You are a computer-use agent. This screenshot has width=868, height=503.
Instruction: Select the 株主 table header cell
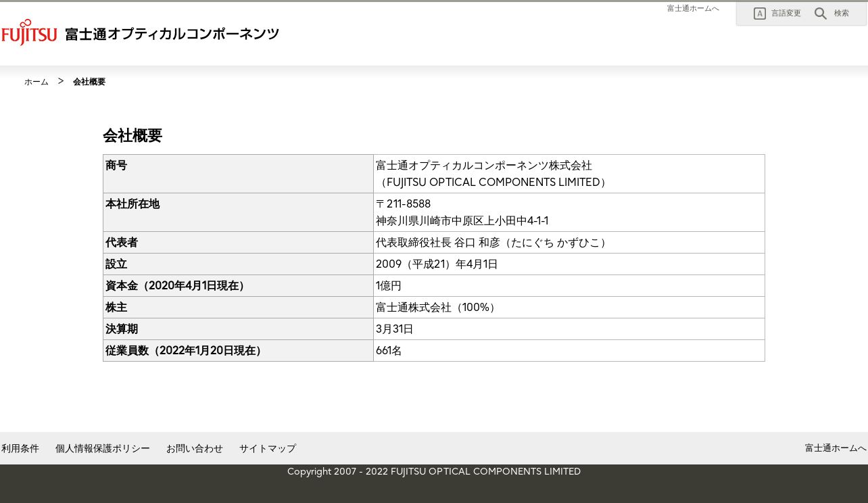[x=238, y=308]
